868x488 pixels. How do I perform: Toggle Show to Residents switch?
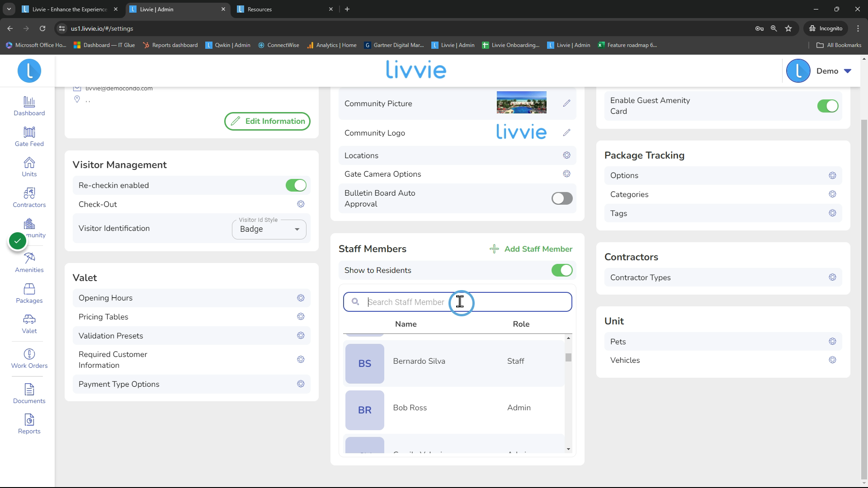562,270
